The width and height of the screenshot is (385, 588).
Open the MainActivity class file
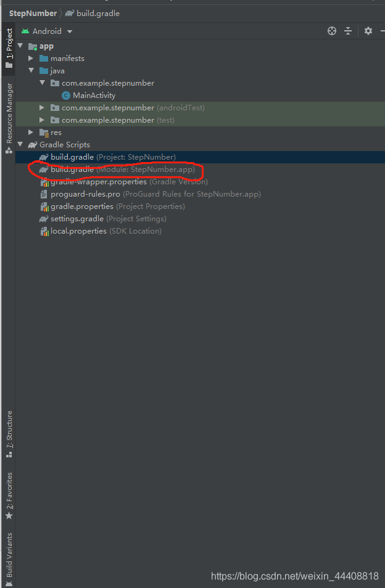coord(94,96)
